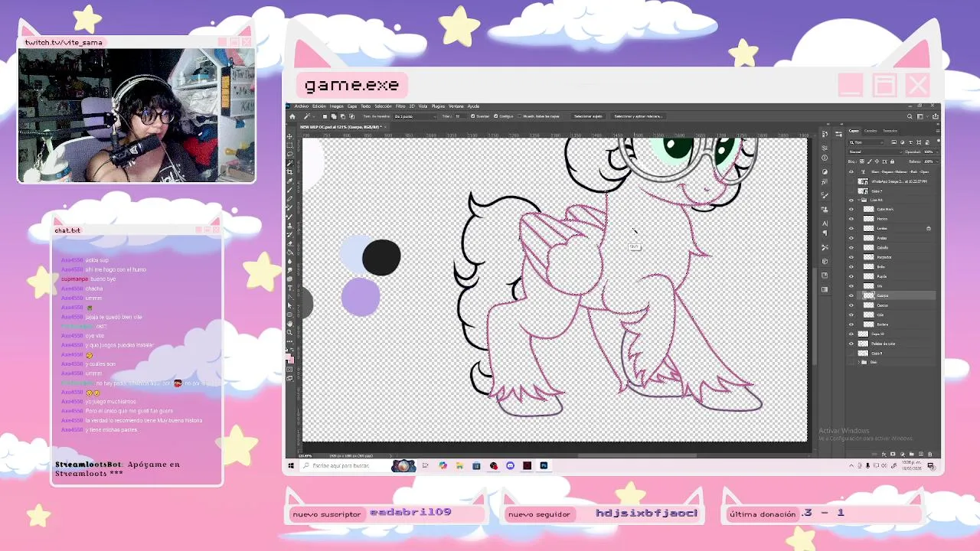Hide the Pupila layer

point(851,276)
